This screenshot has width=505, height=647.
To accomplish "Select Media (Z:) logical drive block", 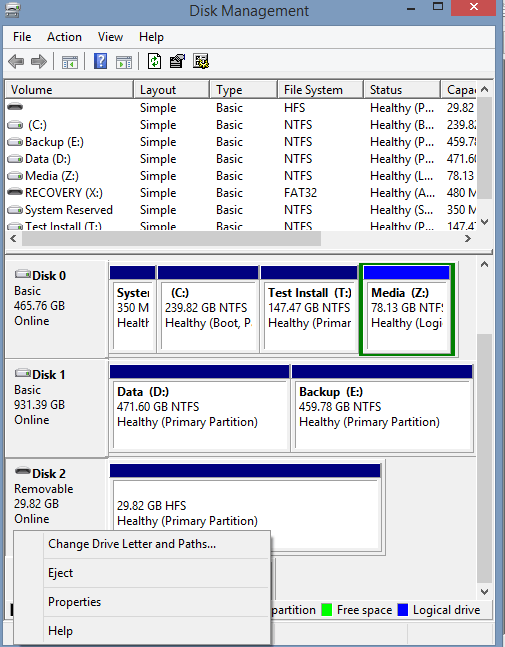I will 407,309.
